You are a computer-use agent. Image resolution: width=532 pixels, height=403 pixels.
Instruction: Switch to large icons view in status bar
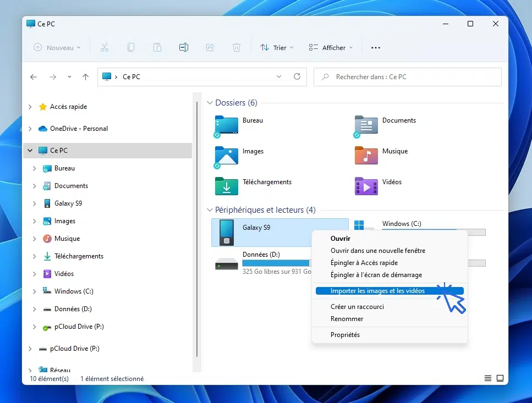click(x=500, y=378)
